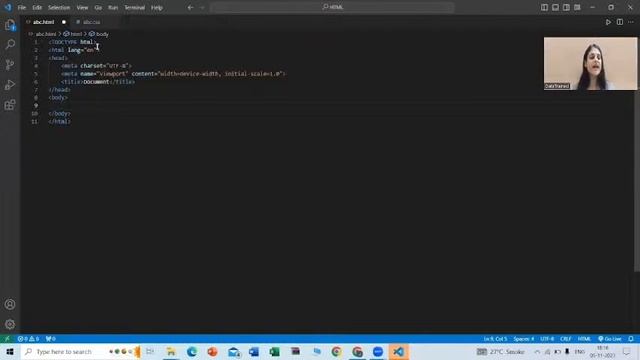Click the Type here to search box
Viewport: 640px width, 360px height.
pyautogui.click(x=80, y=352)
